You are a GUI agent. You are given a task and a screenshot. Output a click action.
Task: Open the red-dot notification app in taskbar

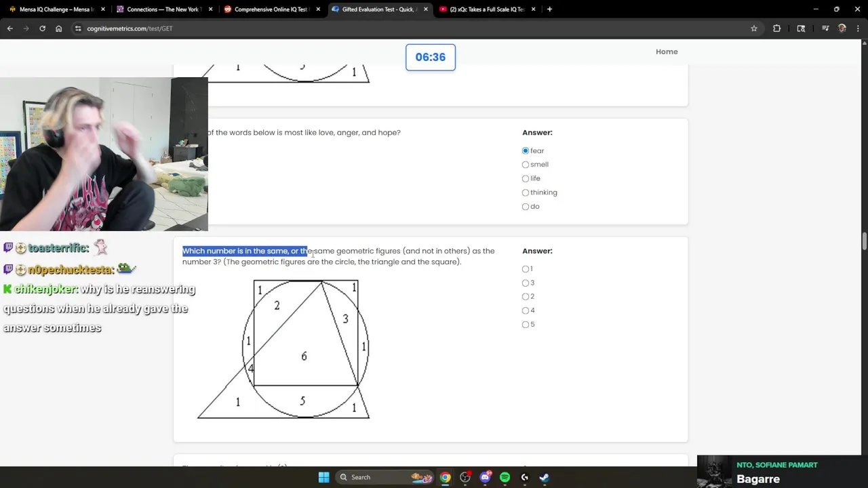[x=465, y=477]
